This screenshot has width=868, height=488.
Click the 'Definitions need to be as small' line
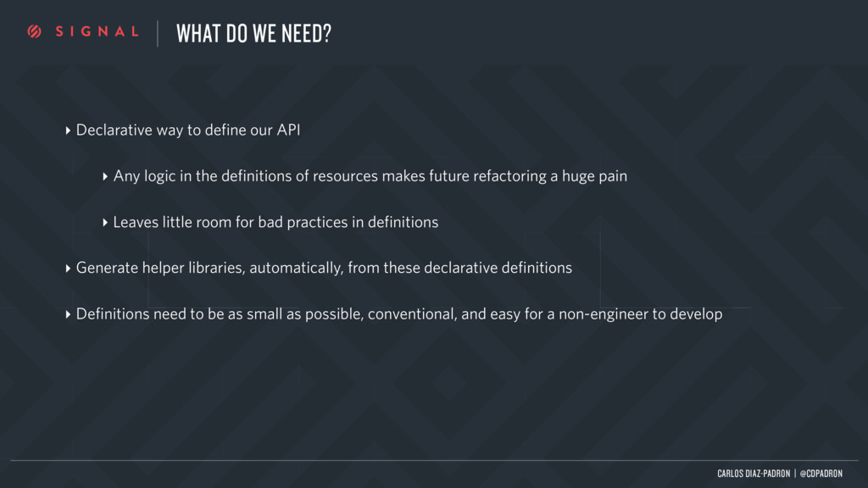coord(399,313)
